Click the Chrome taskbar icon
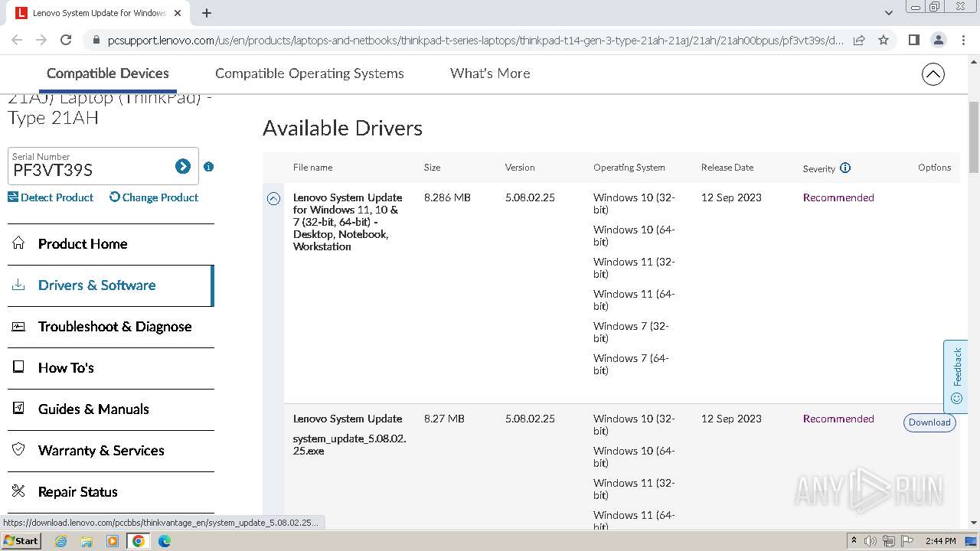 (139, 541)
